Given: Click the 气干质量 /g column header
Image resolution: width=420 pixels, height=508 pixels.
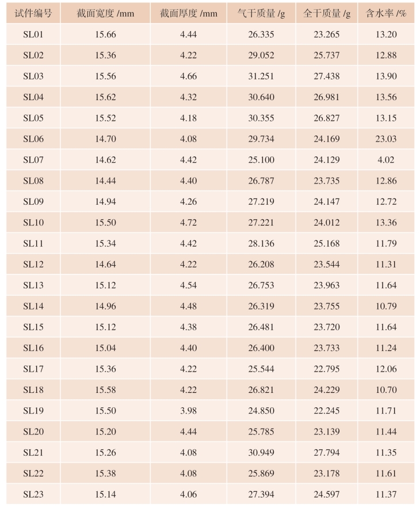Looking at the screenshot, I should point(261,13).
